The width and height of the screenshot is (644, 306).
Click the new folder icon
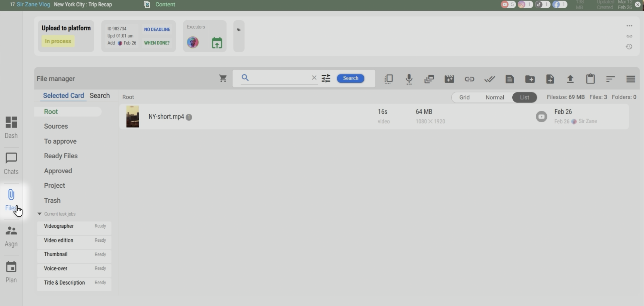pos(530,79)
